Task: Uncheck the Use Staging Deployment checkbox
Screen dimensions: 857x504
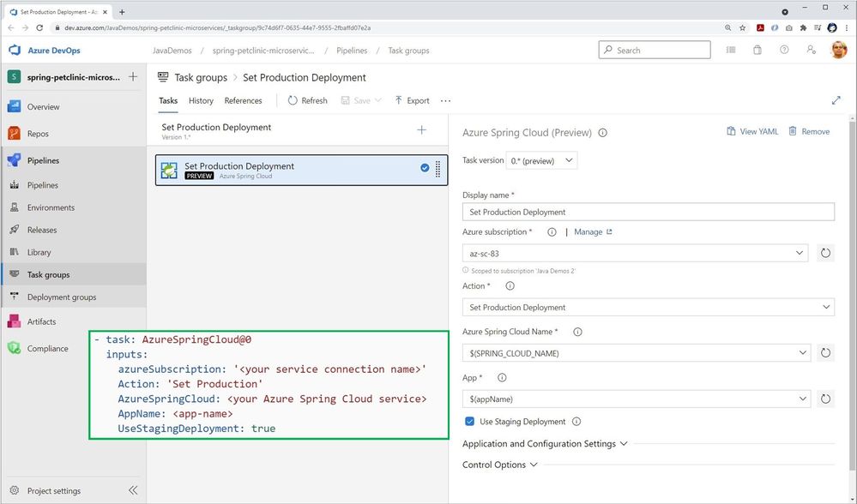Action: pyautogui.click(x=470, y=421)
